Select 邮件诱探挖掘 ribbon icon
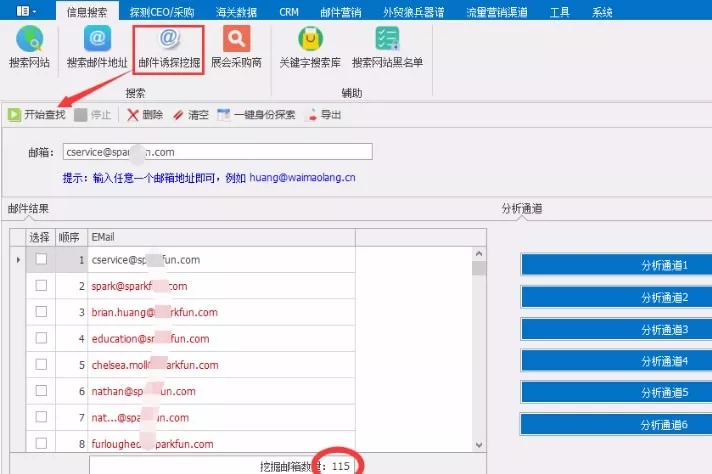712x474 pixels. [x=168, y=46]
